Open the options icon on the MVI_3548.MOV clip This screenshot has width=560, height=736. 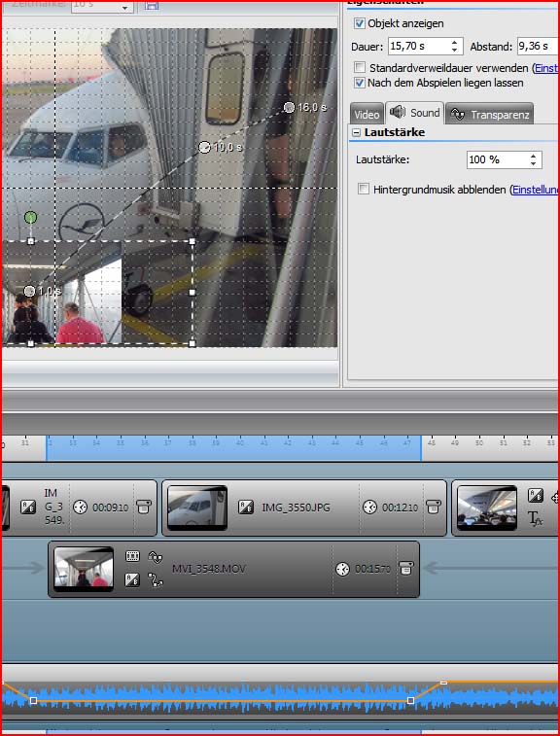tap(405, 569)
